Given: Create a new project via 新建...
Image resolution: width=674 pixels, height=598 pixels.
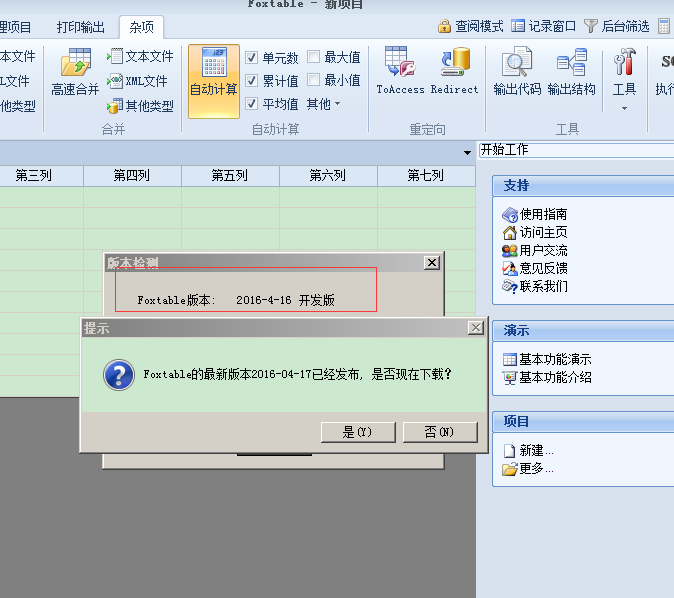Looking at the screenshot, I should (x=528, y=451).
